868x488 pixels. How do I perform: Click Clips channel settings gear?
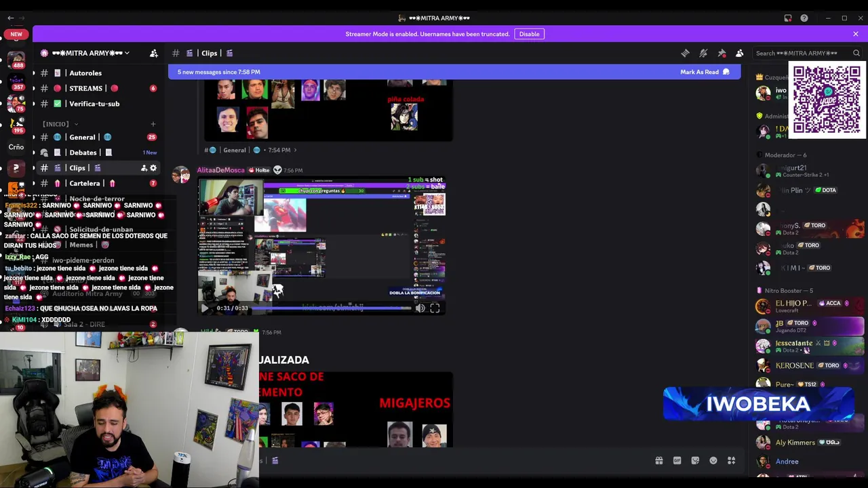[x=153, y=168]
